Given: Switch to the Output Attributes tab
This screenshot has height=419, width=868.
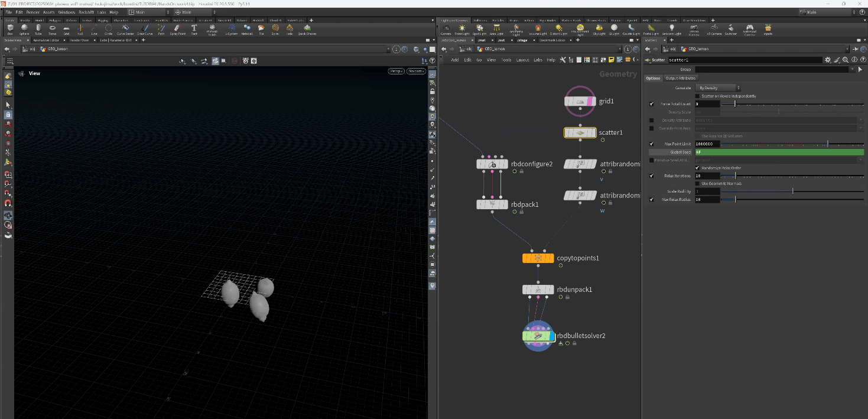Looking at the screenshot, I should click(x=681, y=78).
